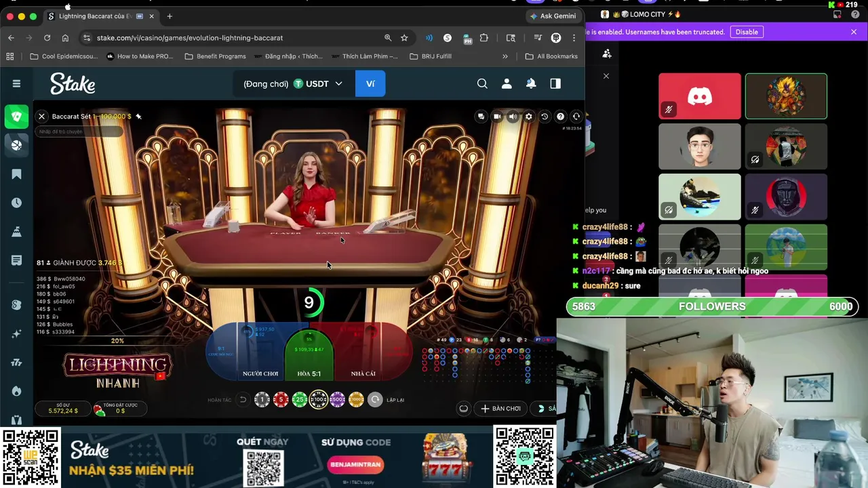Click Disable in the purple banner
The width and height of the screenshot is (868, 488).
pyautogui.click(x=747, y=32)
